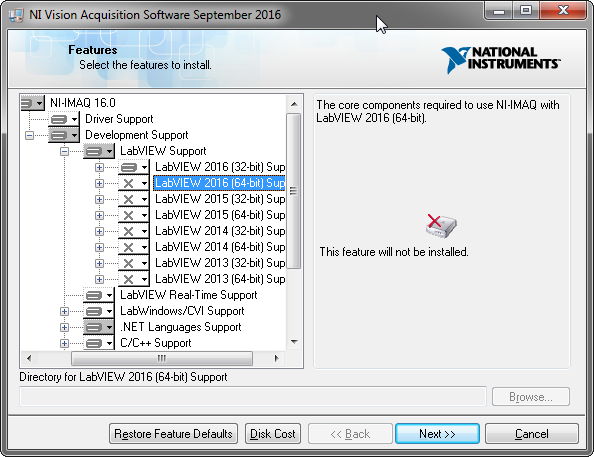
Task: Proceed with the Next >> button
Action: click(x=437, y=434)
